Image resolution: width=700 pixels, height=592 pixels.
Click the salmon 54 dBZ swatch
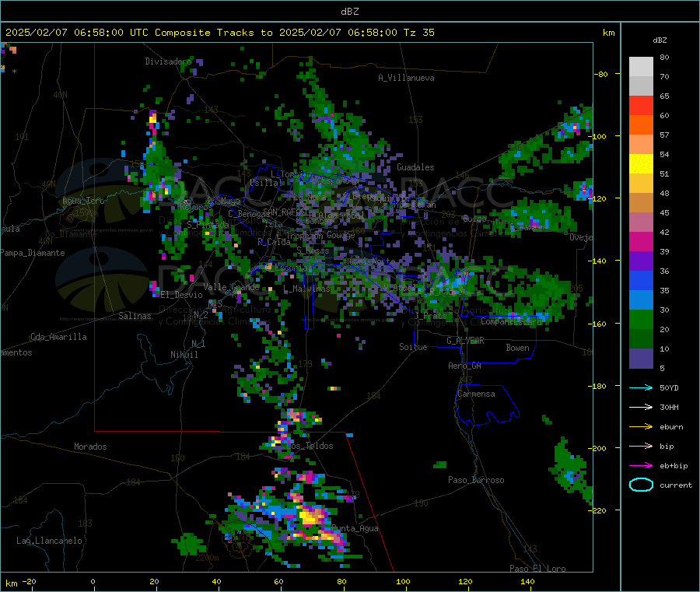click(641, 144)
